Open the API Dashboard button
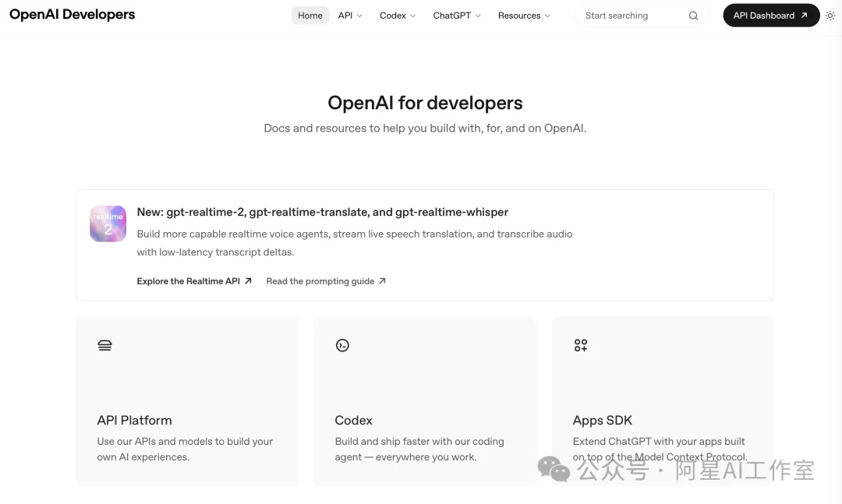The width and height of the screenshot is (842, 504). click(771, 16)
